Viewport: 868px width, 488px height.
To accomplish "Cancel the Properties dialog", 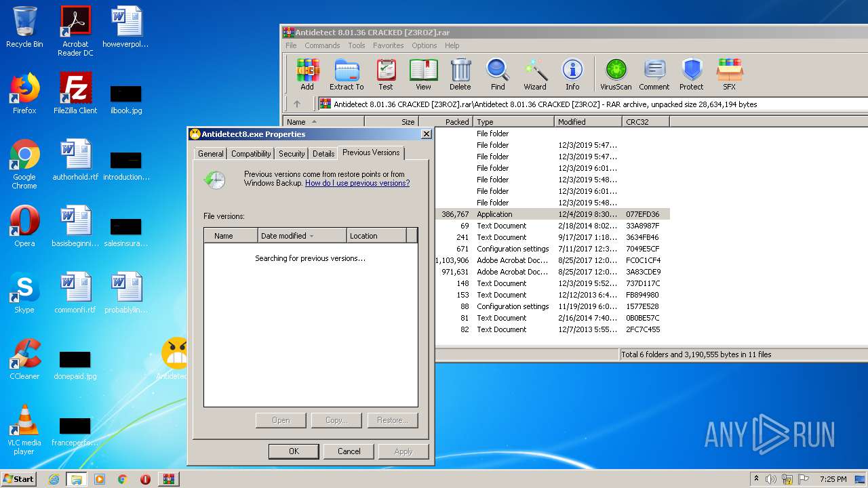I will [x=349, y=451].
